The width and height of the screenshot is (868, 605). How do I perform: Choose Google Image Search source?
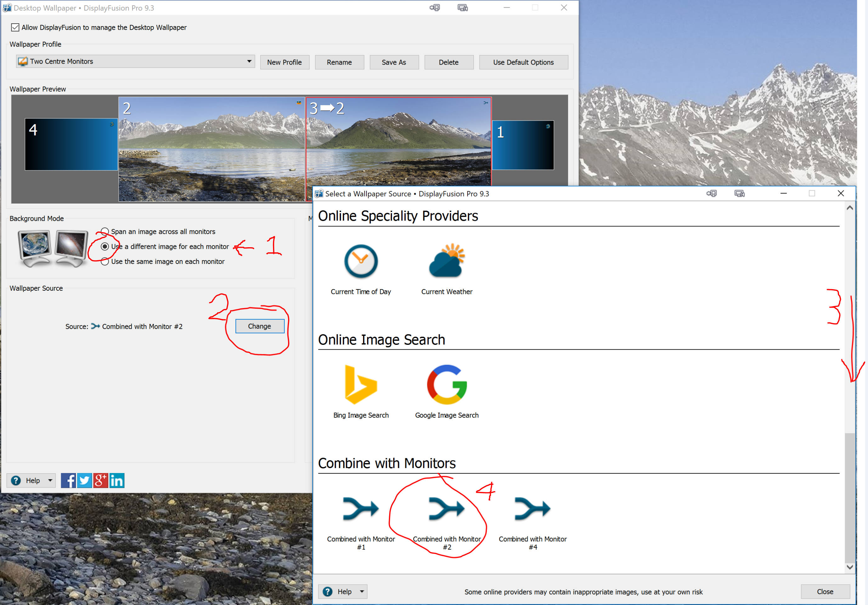click(446, 385)
